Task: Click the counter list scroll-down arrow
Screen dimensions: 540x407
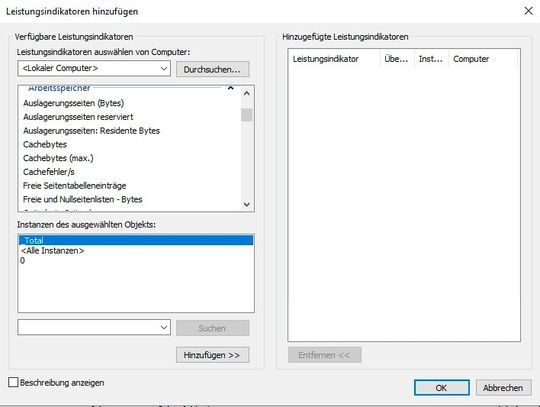Action: [x=247, y=204]
